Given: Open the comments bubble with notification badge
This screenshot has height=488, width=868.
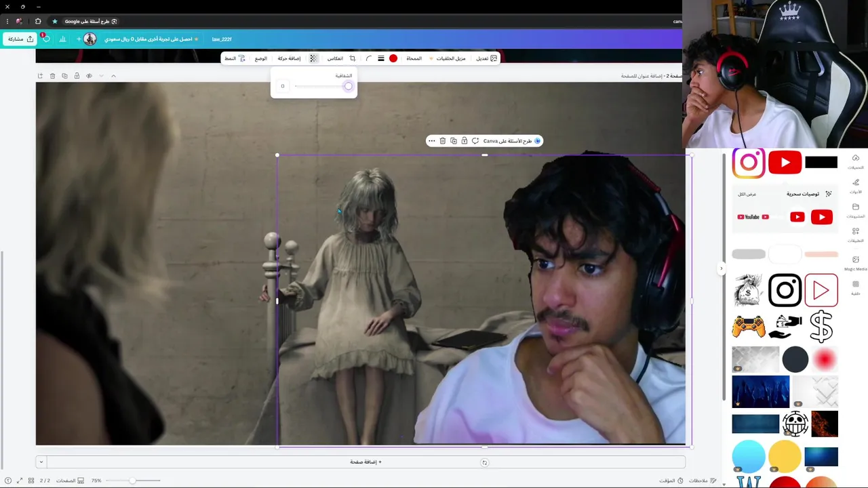Looking at the screenshot, I should pos(45,39).
